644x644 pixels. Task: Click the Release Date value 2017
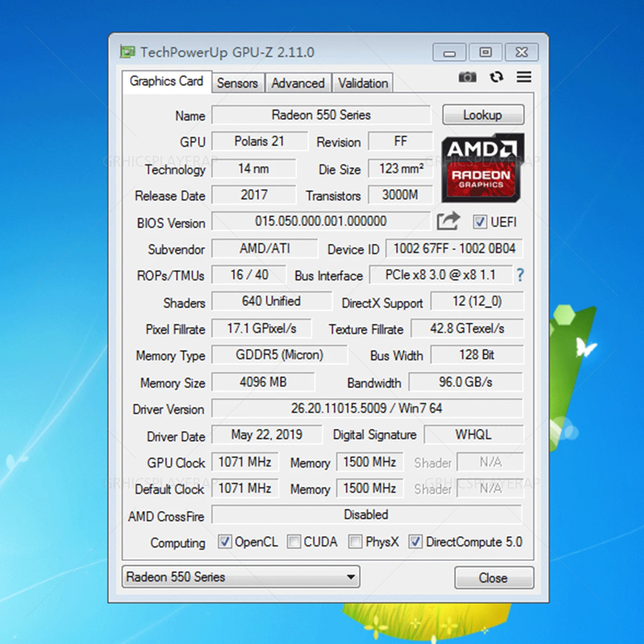pyautogui.click(x=254, y=195)
